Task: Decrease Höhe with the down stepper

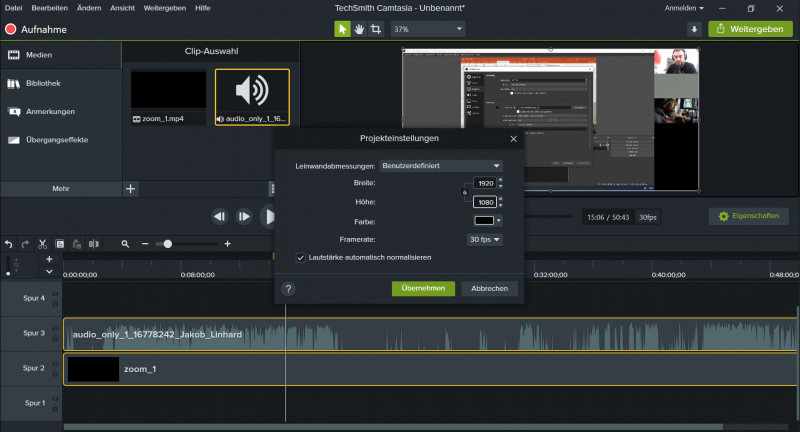Action: (501, 205)
